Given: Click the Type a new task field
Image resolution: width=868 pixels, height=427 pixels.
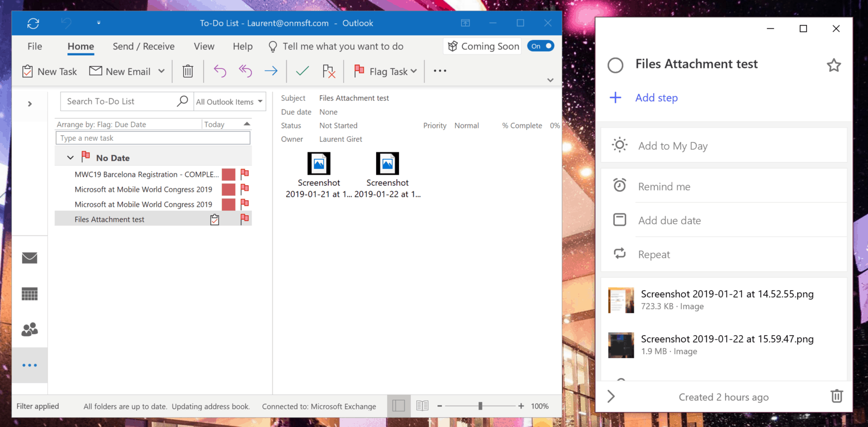Looking at the screenshot, I should click(153, 138).
